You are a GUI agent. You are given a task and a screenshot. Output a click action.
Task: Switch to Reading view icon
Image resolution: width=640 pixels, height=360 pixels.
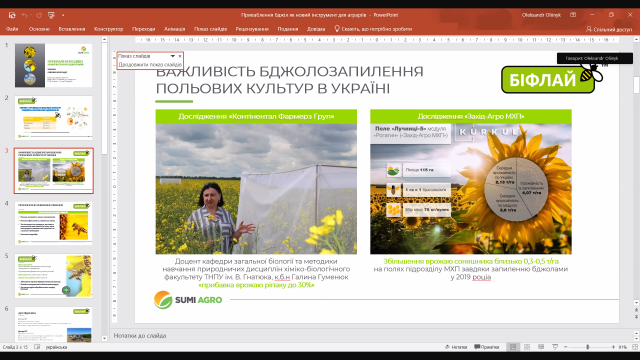click(x=541, y=347)
